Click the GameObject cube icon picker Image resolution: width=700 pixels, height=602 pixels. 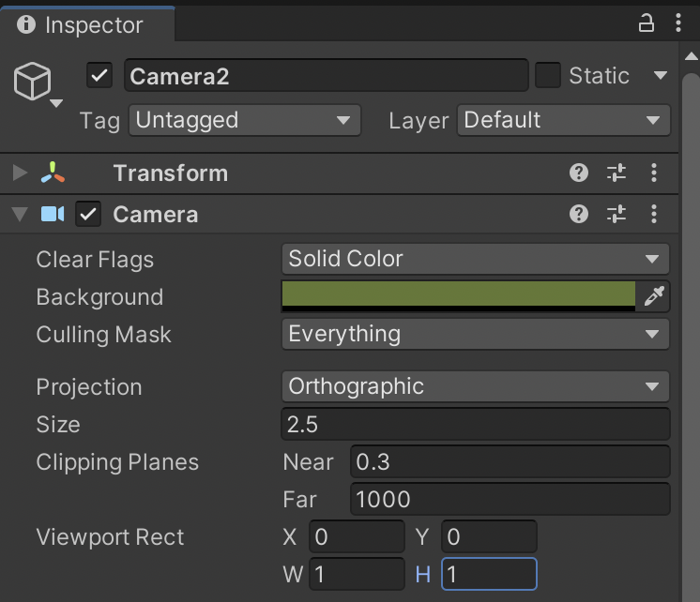pyautogui.click(x=34, y=83)
